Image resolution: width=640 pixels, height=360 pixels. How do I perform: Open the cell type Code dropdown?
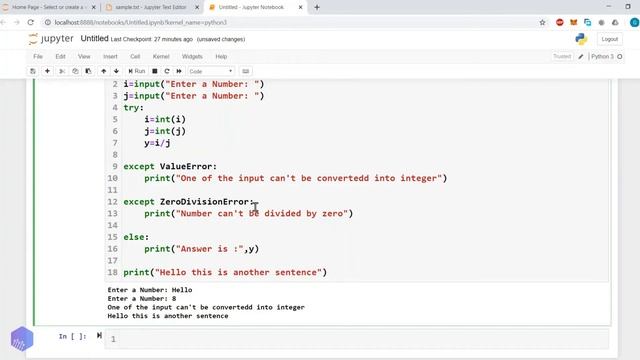pyautogui.click(x=211, y=71)
